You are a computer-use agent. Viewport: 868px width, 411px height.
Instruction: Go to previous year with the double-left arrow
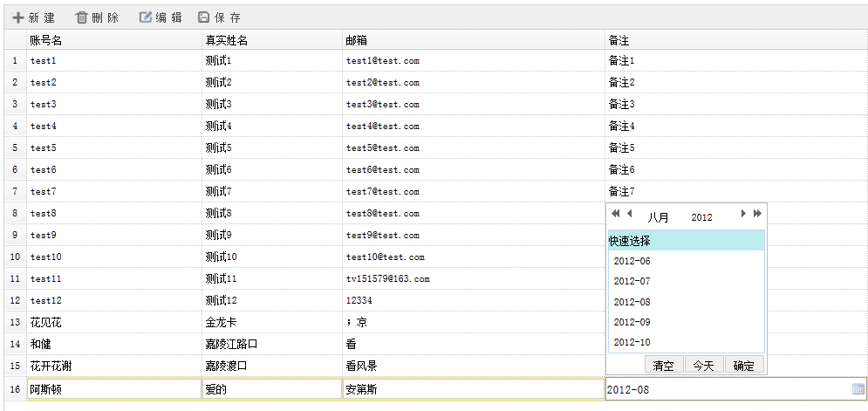pos(616,213)
